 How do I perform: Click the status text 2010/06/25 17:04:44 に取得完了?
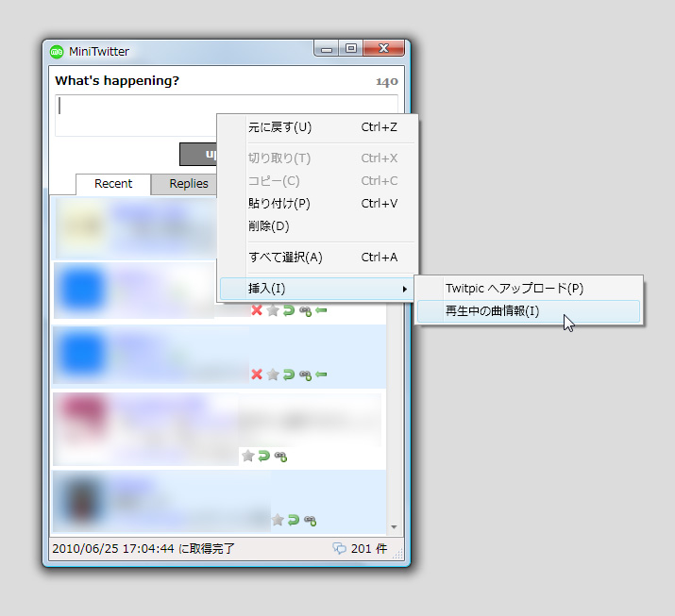pyautogui.click(x=143, y=548)
